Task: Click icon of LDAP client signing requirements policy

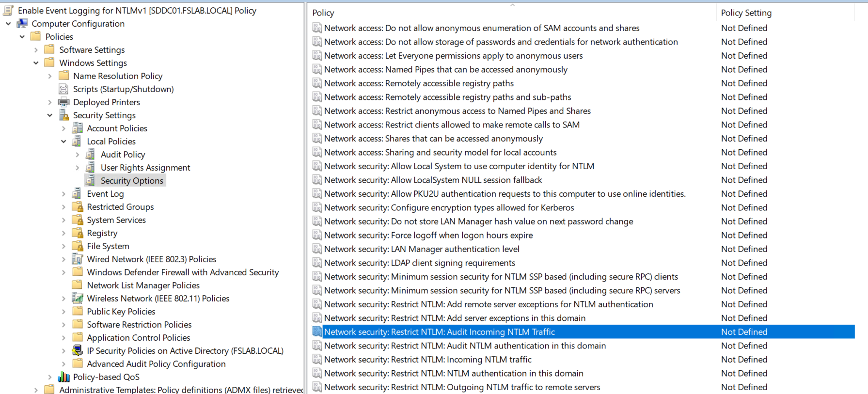Action: point(317,263)
